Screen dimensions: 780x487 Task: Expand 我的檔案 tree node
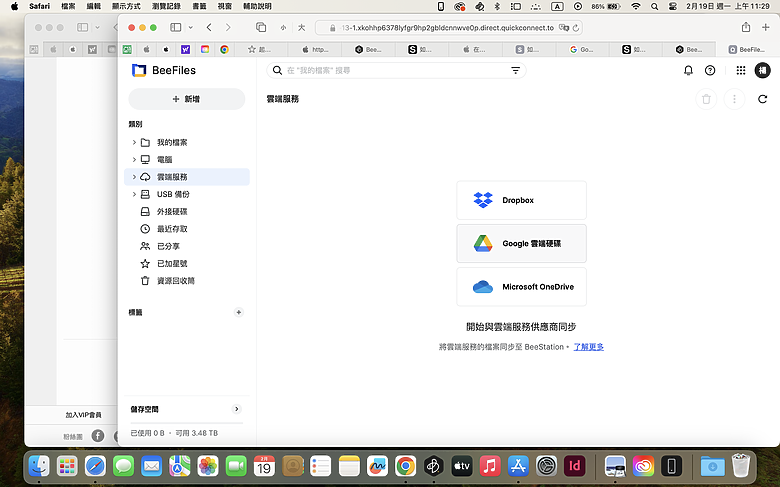point(134,142)
